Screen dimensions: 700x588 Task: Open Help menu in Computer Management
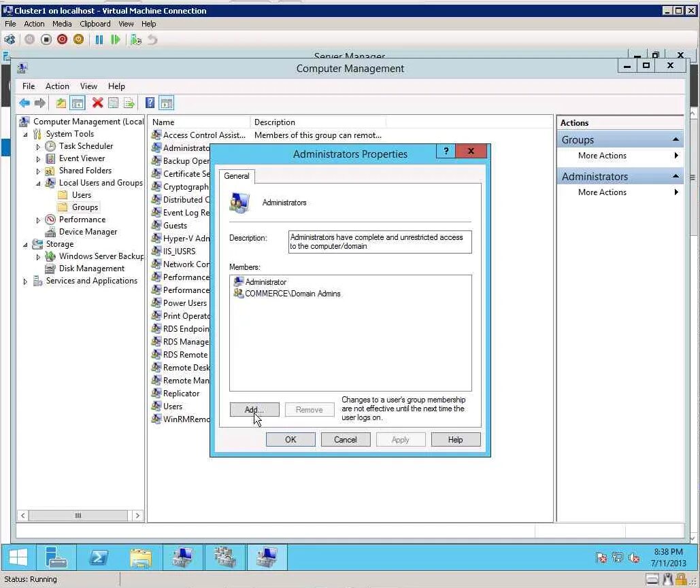click(x=116, y=86)
